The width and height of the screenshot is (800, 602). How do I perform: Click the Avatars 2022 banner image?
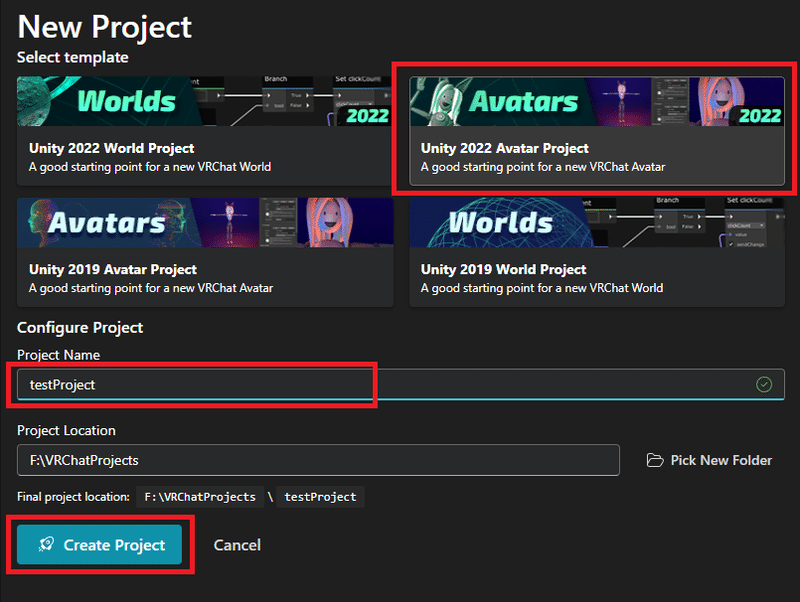click(x=596, y=101)
